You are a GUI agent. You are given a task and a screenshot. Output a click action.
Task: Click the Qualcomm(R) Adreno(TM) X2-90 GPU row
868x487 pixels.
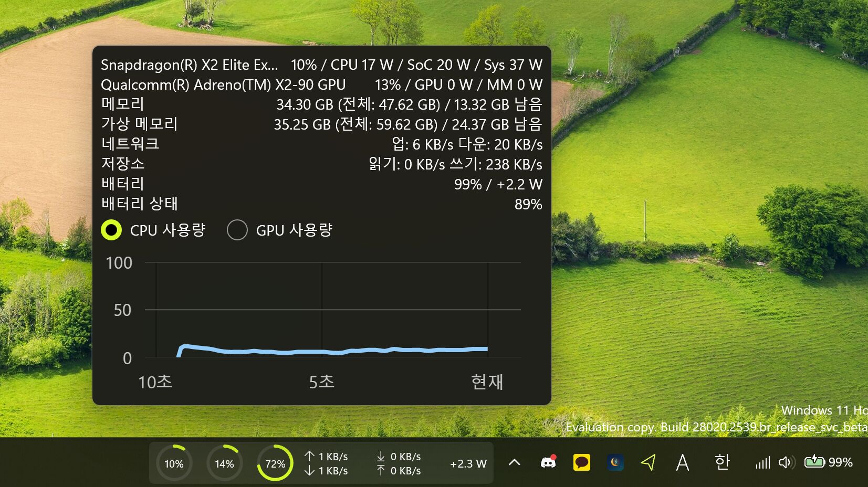321,84
